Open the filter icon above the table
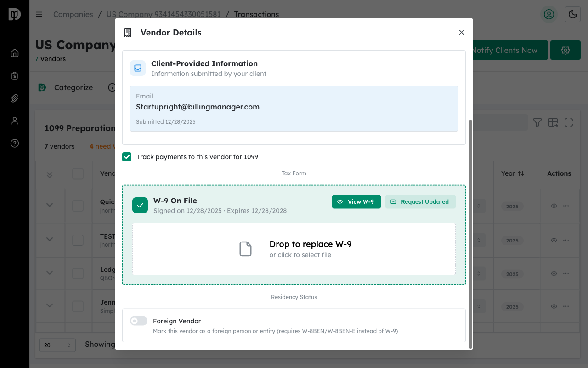Screen dimensions: 588x368 click(537, 122)
